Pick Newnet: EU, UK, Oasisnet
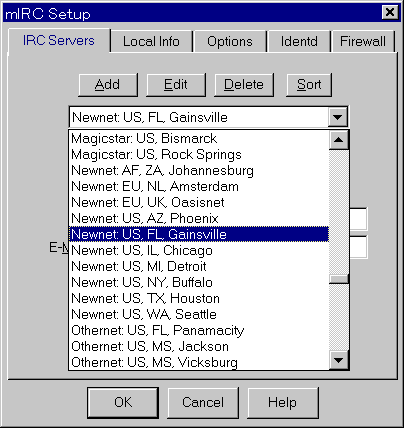This screenshot has width=404, height=428. pyautogui.click(x=199, y=202)
